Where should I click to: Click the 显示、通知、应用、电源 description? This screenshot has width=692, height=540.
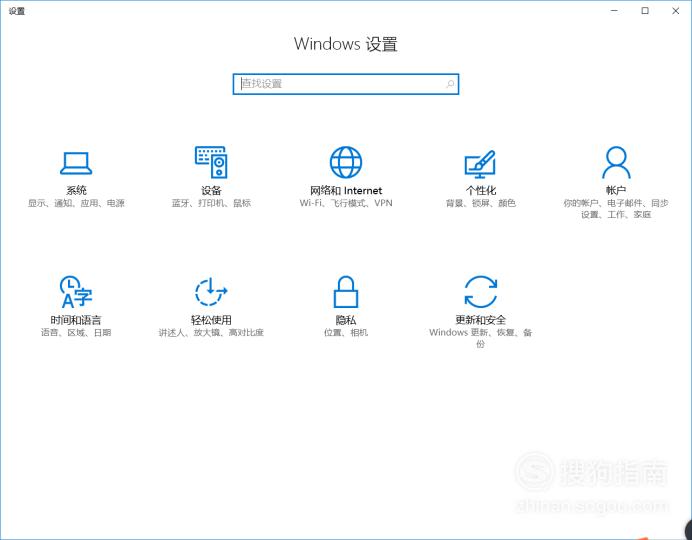tap(76, 203)
